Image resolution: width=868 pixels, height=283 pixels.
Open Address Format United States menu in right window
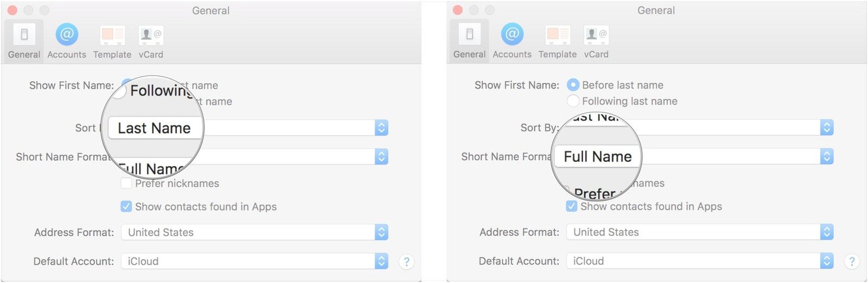point(827,232)
